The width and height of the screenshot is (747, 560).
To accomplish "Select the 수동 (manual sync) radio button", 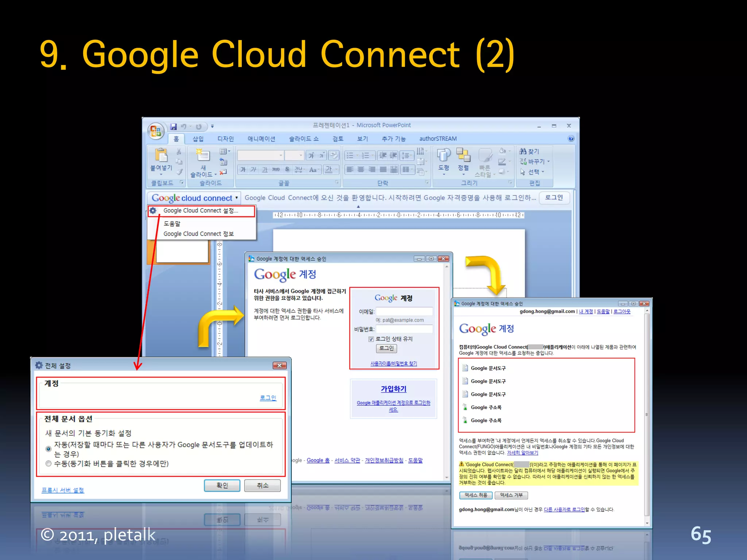I will [x=48, y=464].
